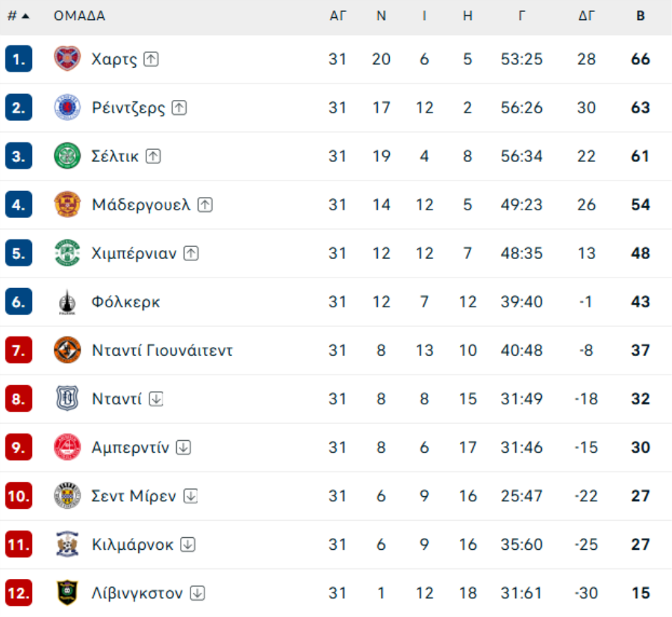Click up-arrow indicator next to Χαρτς
Screen dimensions: 672x617
click(152, 59)
